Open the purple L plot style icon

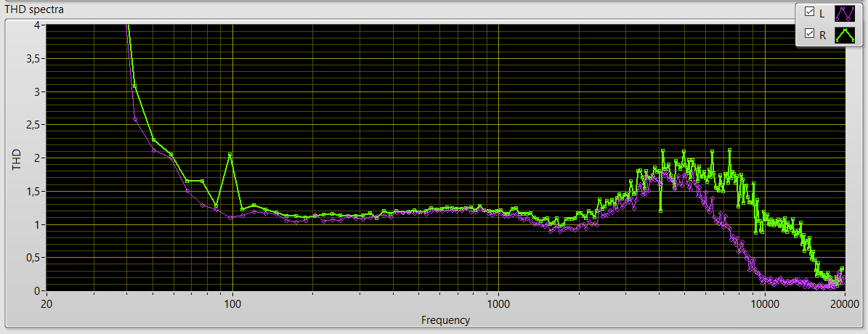click(845, 12)
